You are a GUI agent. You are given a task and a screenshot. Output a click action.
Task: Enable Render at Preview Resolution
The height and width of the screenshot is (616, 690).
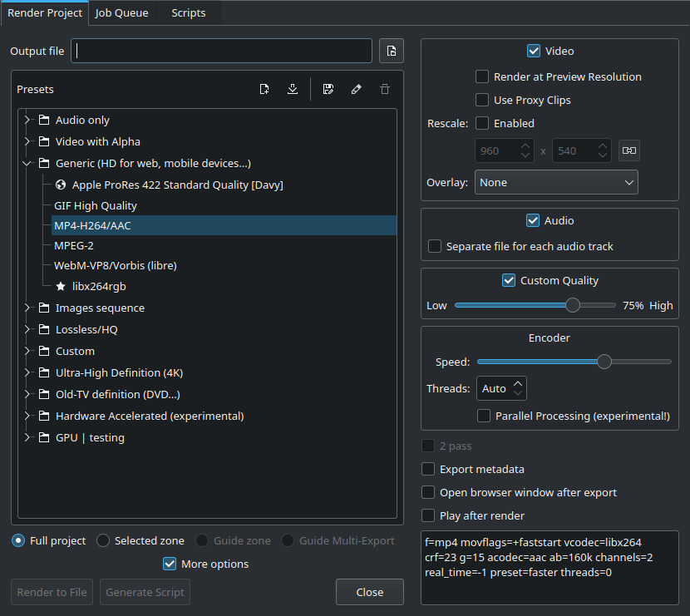482,76
